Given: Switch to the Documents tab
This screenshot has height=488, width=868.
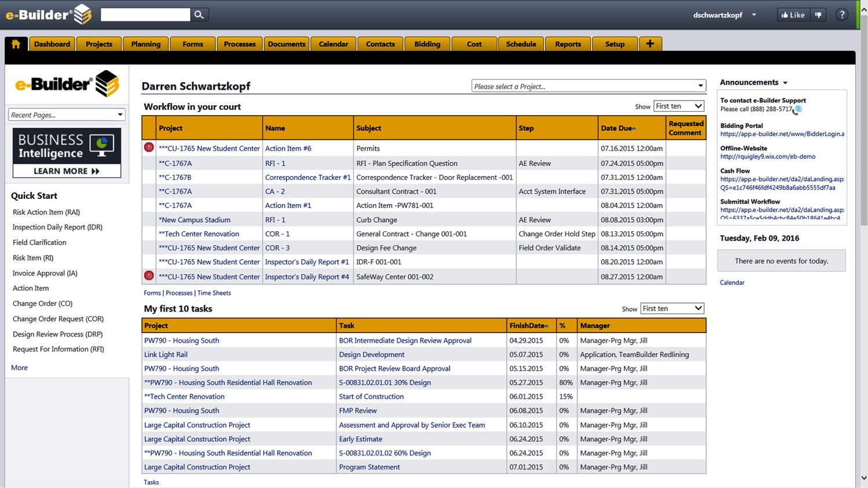Looking at the screenshot, I should coord(286,44).
